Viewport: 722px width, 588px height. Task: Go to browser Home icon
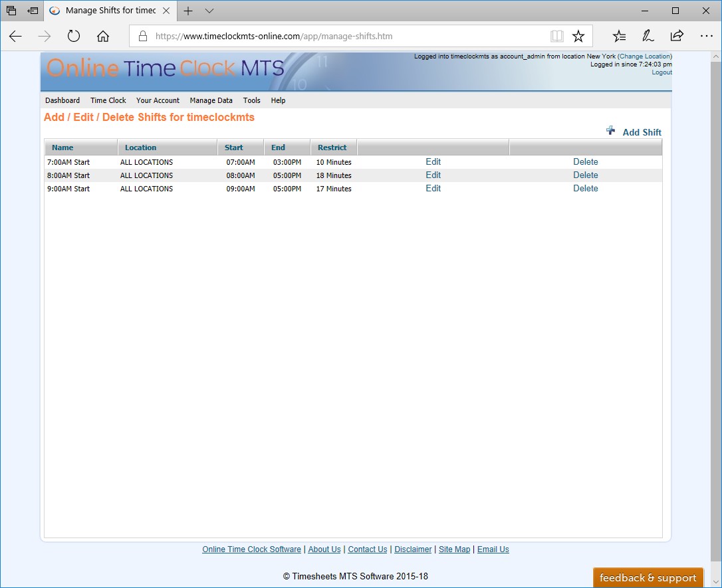pos(103,36)
